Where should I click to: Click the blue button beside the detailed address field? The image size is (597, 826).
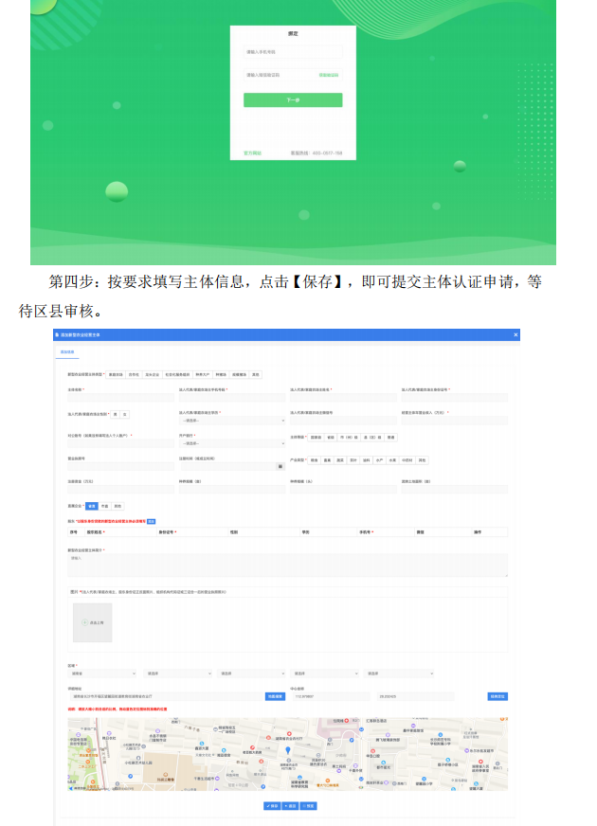point(275,696)
